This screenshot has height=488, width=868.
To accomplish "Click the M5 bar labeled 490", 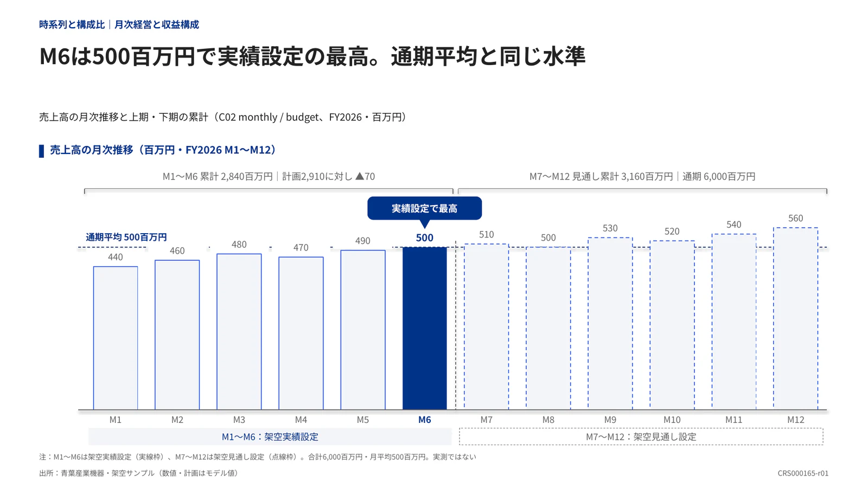I will (363, 330).
